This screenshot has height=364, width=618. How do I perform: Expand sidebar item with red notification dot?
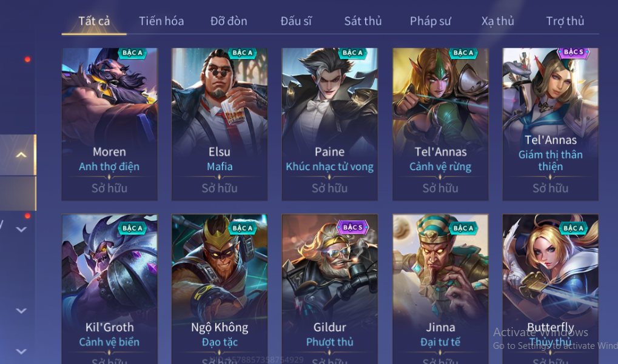coord(21,228)
